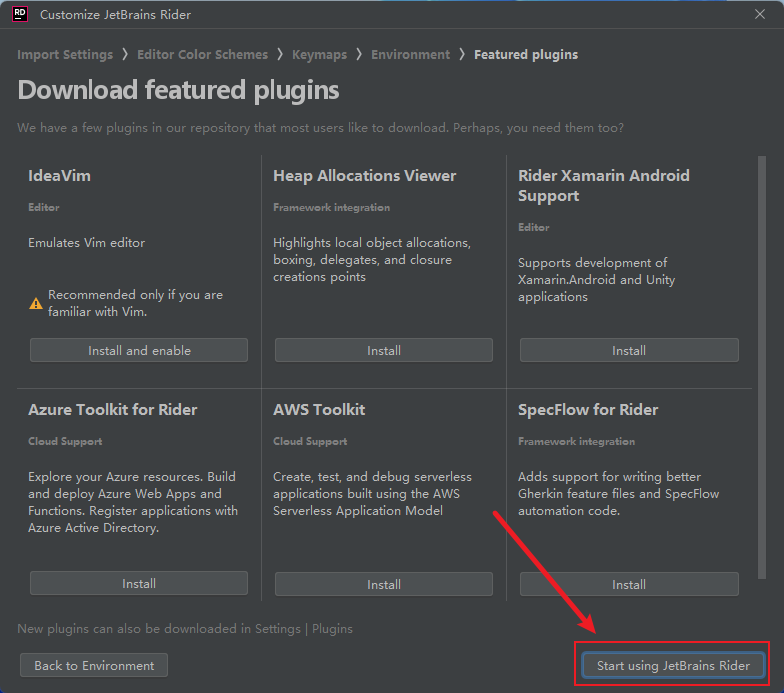Viewport: 784px width, 693px height.
Task: Click 'Recommended only if you are familiar' note
Action: [136, 303]
